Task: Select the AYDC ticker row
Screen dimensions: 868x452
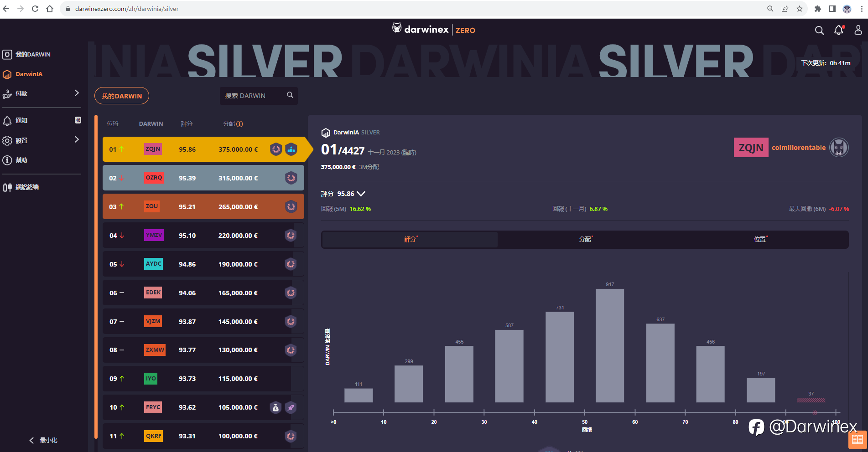Action: (x=203, y=264)
